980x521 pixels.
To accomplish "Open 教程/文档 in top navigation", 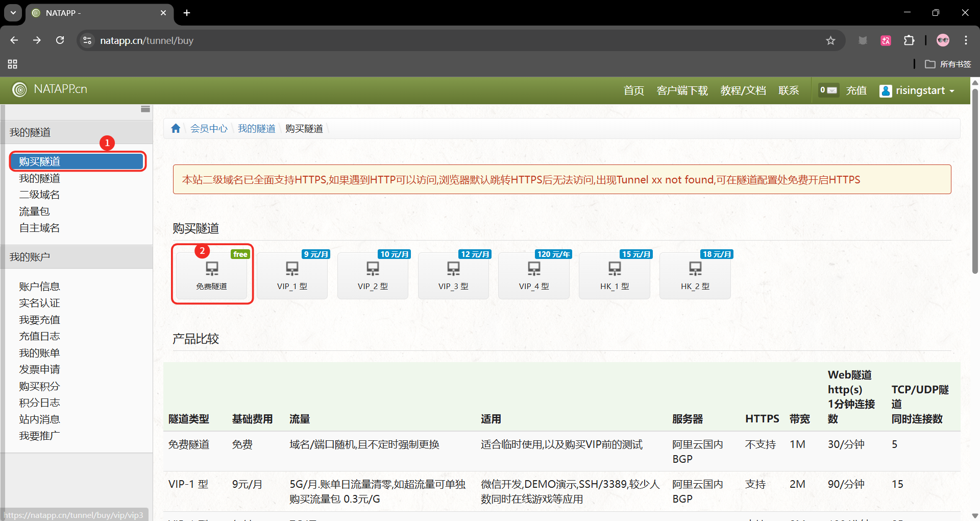I will (x=743, y=90).
